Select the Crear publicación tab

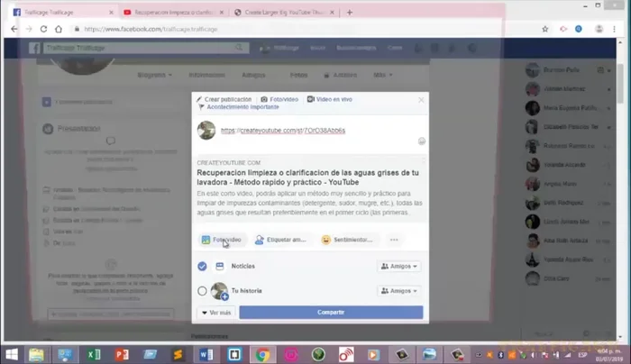point(224,99)
